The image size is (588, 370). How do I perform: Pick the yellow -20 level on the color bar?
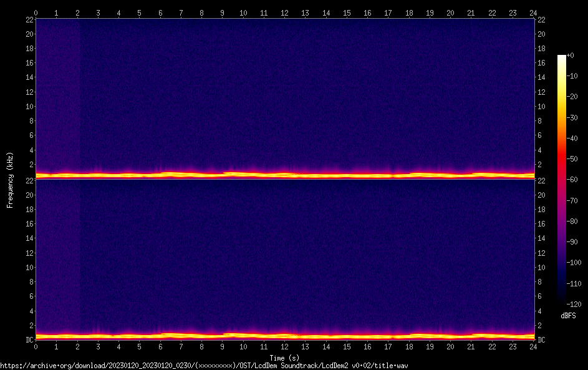[562, 97]
